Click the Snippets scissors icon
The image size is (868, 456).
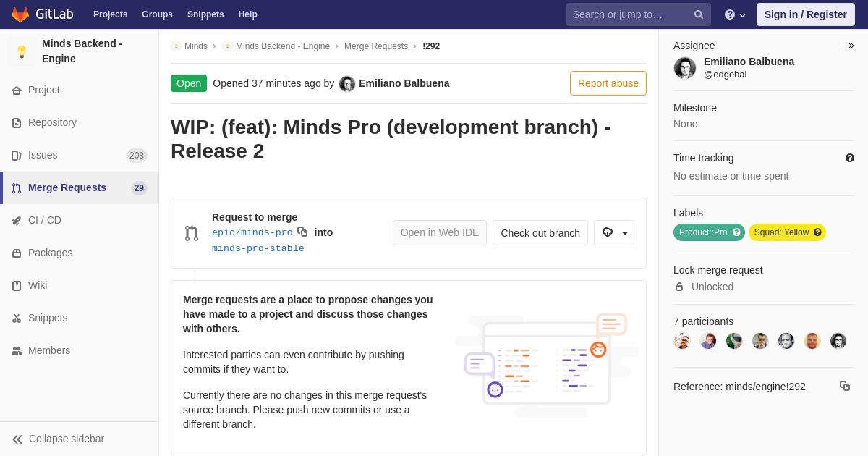[17, 318]
